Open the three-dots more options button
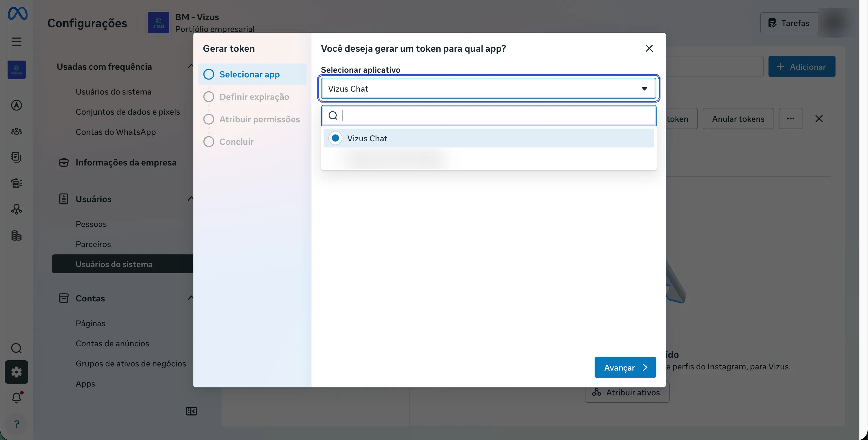Viewport: 868px width, 440px height. click(791, 118)
